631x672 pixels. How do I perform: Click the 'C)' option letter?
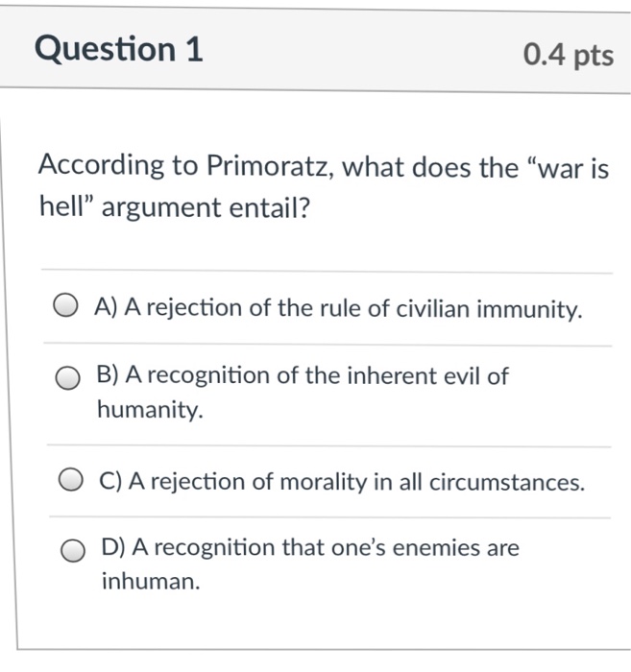[x=111, y=481]
